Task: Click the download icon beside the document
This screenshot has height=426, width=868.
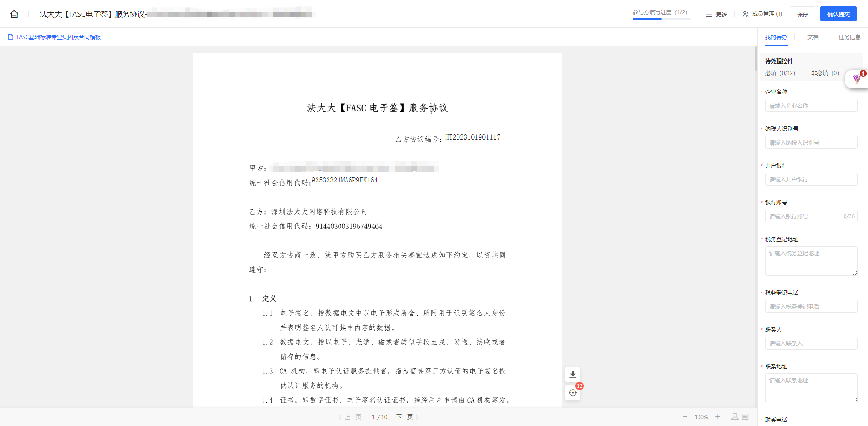Action: click(x=573, y=374)
